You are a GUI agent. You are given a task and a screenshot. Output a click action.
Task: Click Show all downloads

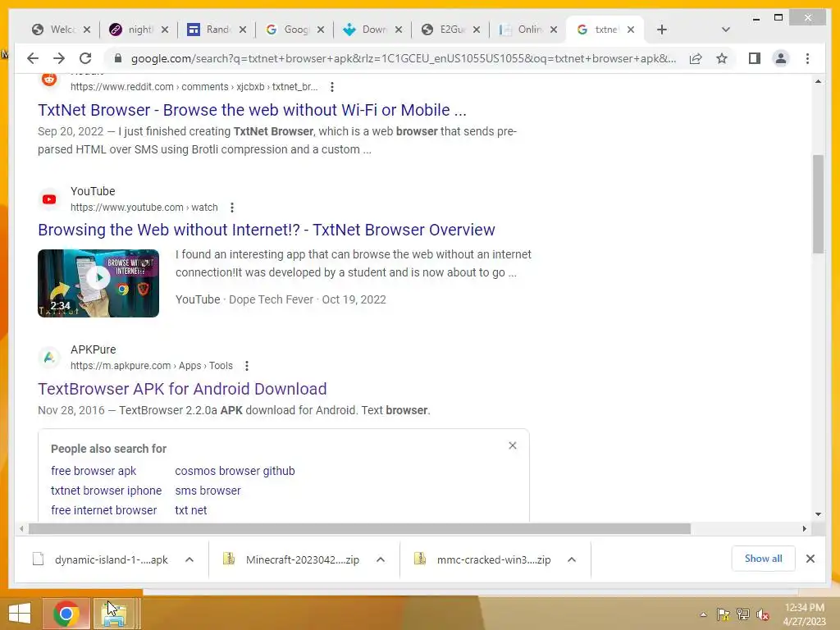pos(764,559)
